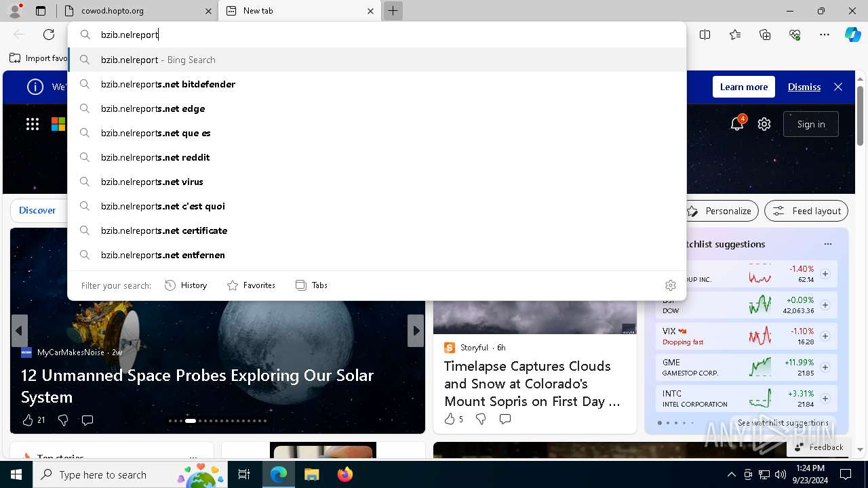Viewport: 868px width, 488px height.
Task: Click Windows Start button
Action: tap(16, 474)
